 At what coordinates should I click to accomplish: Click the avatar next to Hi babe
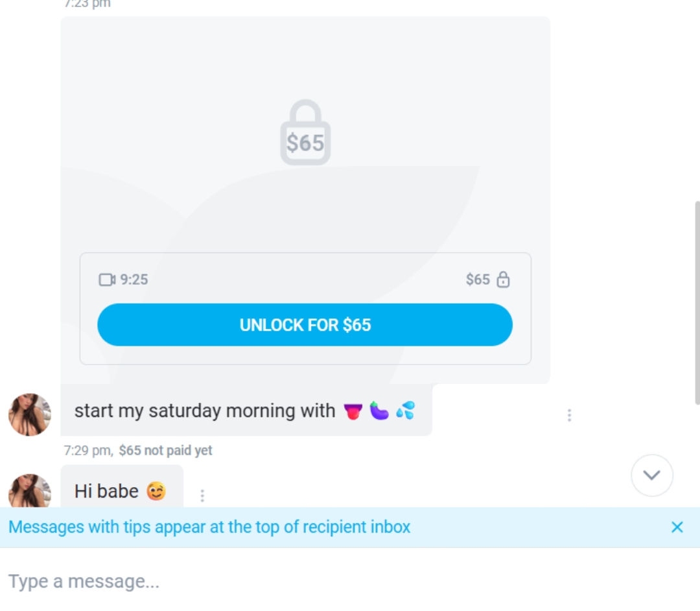30,491
